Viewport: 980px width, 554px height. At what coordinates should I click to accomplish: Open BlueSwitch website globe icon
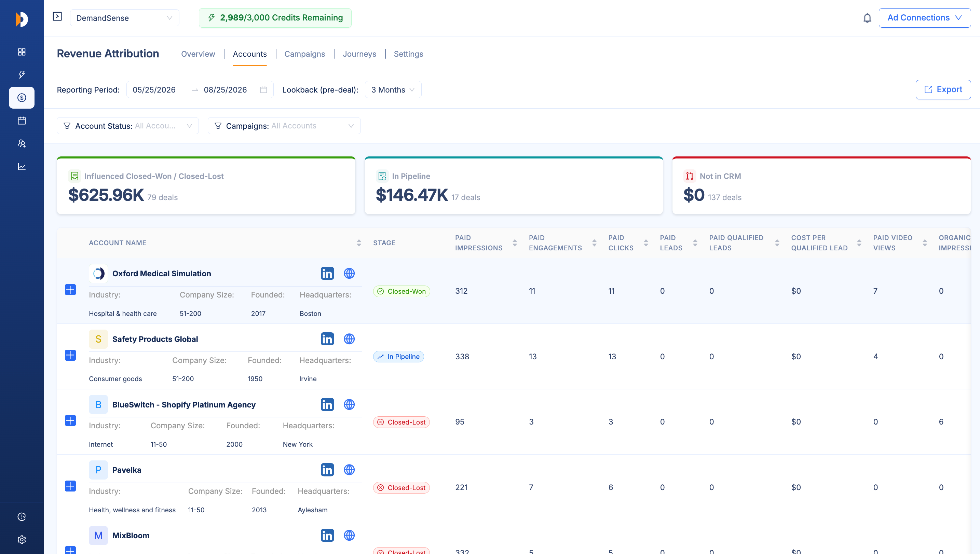tap(349, 404)
